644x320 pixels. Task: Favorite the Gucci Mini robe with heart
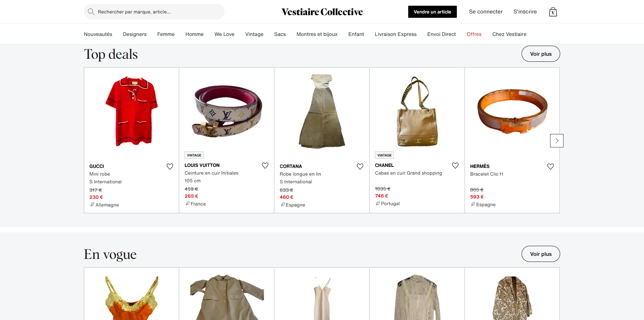click(170, 167)
